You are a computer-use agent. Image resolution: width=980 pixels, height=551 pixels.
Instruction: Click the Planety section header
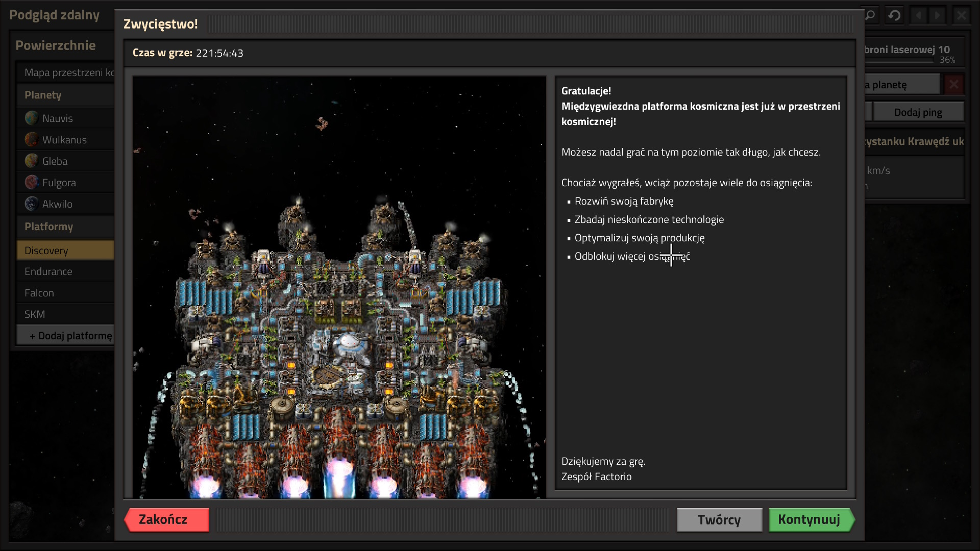point(66,95)
